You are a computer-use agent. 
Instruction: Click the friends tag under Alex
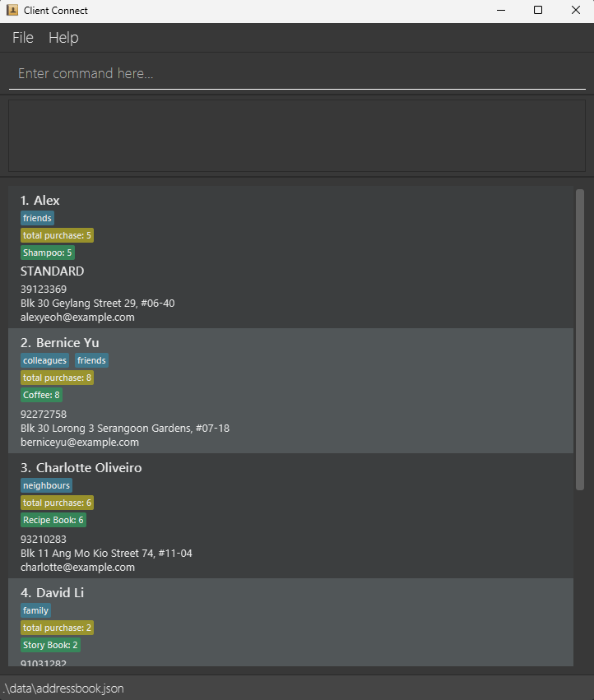click(x=38, y=218)
